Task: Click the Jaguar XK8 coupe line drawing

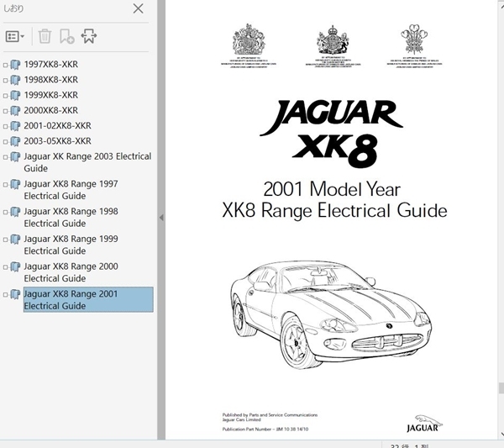Action: pos(331,315)
